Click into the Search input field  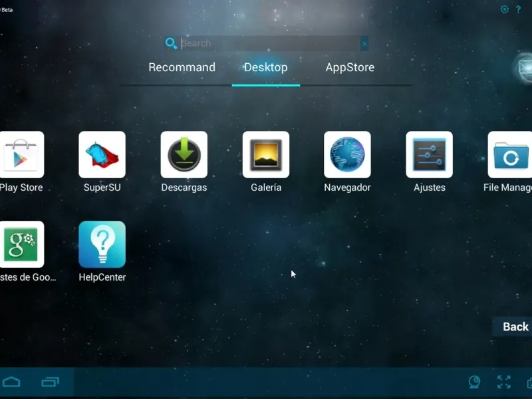pos(270,43)
